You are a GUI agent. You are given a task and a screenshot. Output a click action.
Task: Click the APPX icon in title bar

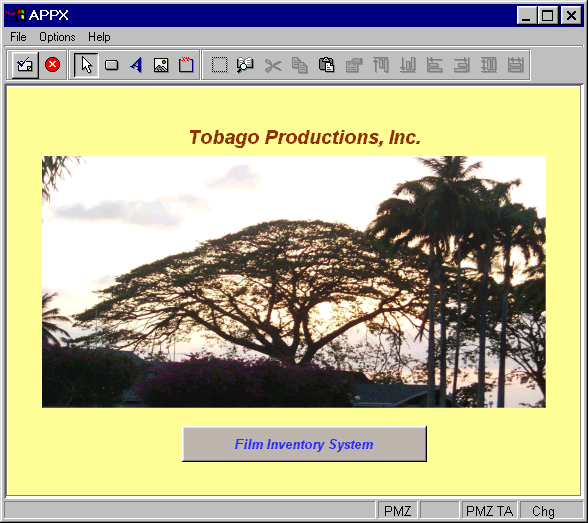click(15, 15)
